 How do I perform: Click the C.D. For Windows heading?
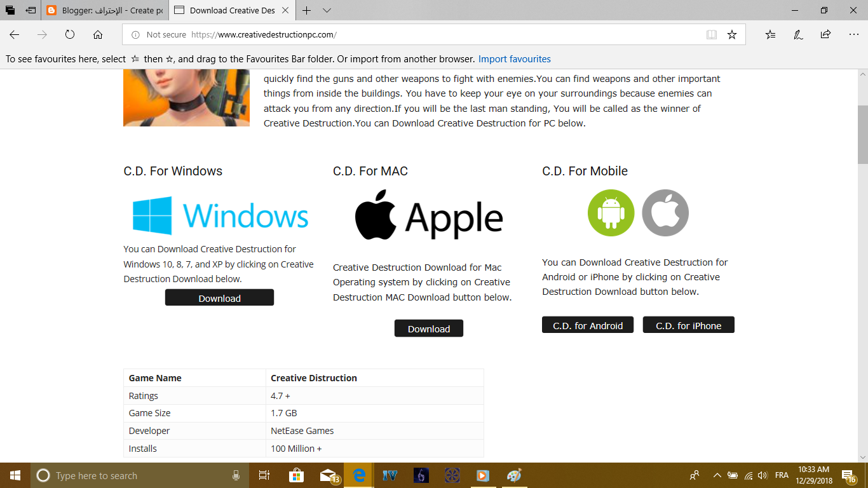point(173,171)
